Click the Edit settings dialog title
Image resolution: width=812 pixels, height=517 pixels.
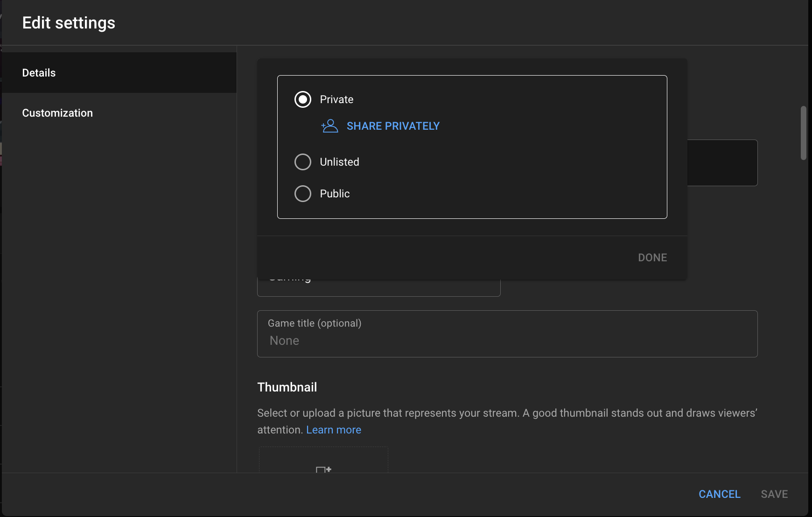pos(69,22)
